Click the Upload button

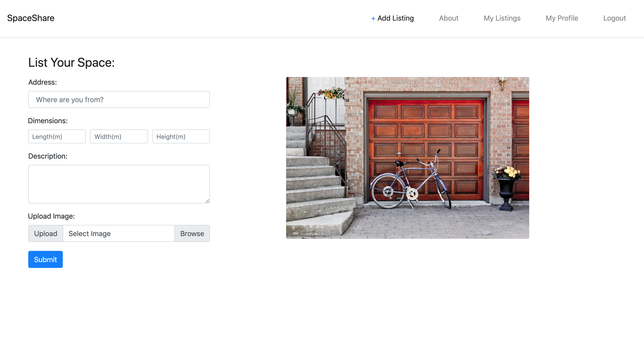click(46, 233)
